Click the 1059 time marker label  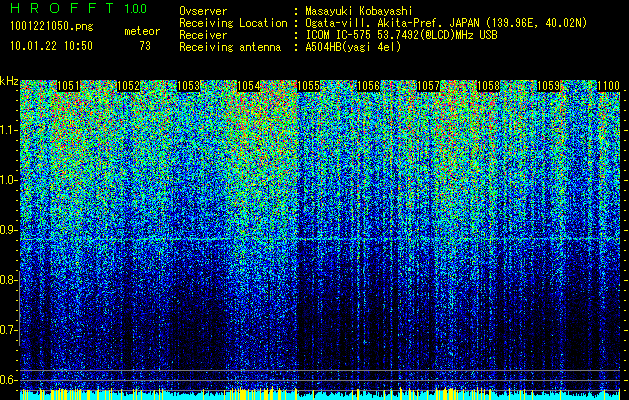point(549,86)
